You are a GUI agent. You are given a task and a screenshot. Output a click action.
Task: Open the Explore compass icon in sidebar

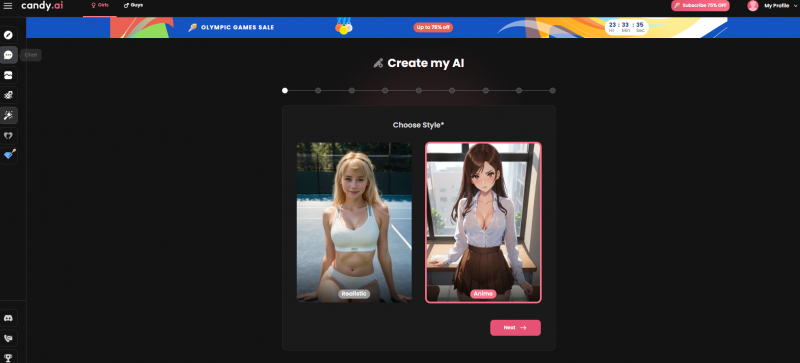point(8,35)
